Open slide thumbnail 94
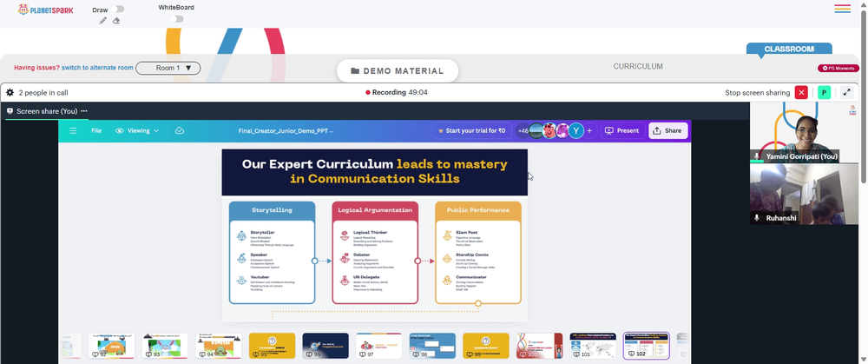The height and width of the screenshot is (364, 868). tap(219, 346)
